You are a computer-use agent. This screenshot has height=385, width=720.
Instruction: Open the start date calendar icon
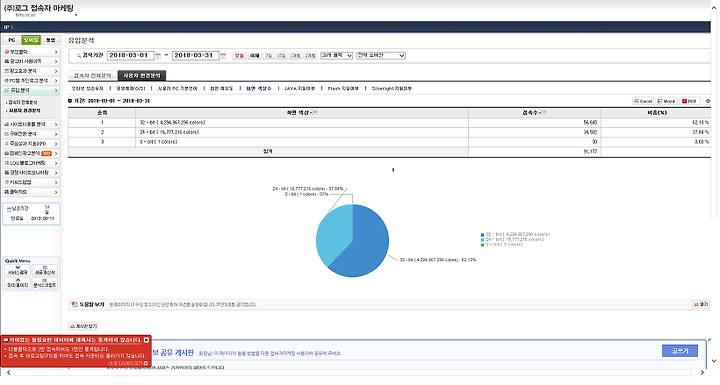(158, 56)
